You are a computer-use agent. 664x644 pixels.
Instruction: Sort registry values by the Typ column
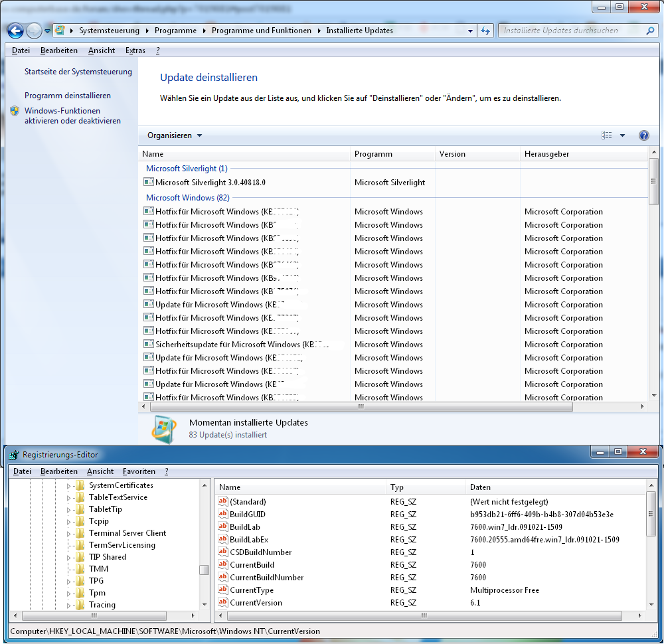[426, 487]
